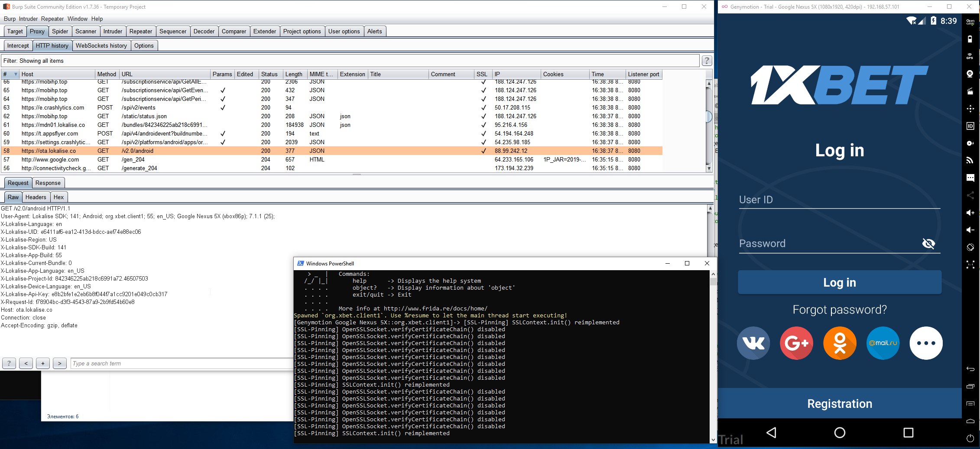Image resolution: width=980 pixels, height=449 pixels.
Task: Tap Android home navigation circle
Action: 840,433
